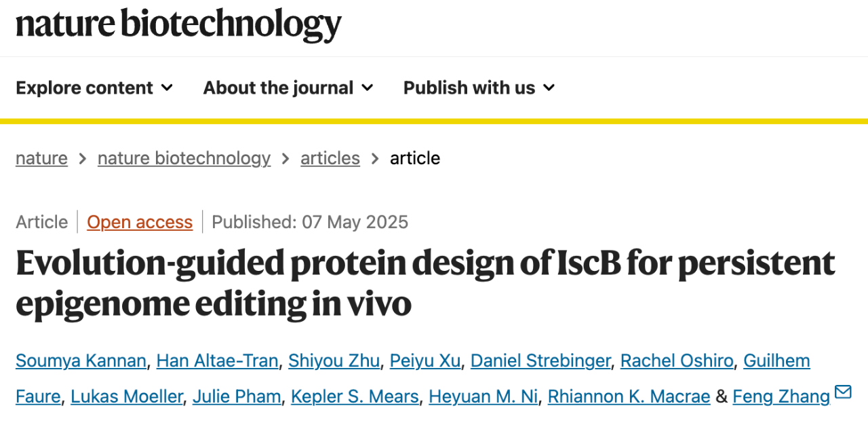Open corresponding author Feng Zhang link
Image resolution: width=868 pixels, height=425 pixels.
(x=781, y=396)
